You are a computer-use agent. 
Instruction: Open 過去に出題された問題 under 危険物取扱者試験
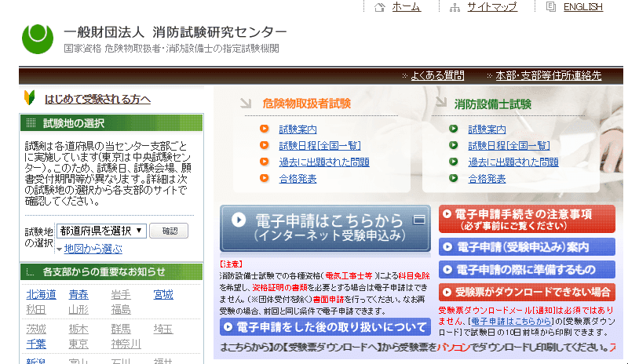pyautogui.click(x=323, y=162)
